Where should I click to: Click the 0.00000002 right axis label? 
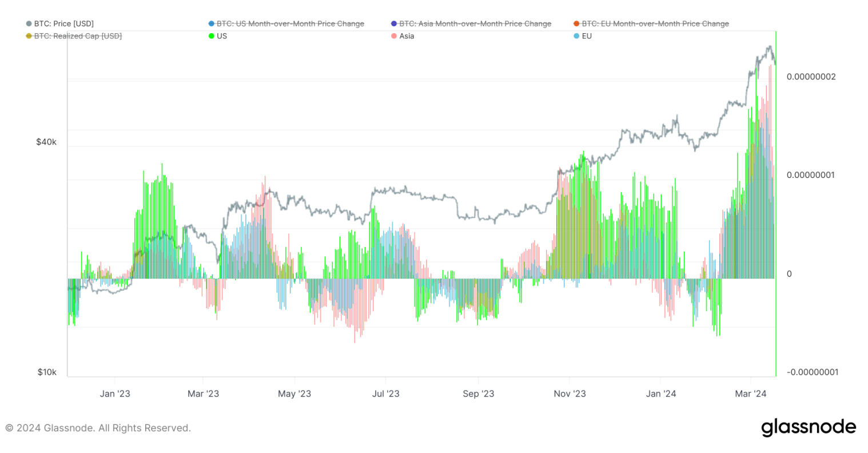[x=811, y=77]
